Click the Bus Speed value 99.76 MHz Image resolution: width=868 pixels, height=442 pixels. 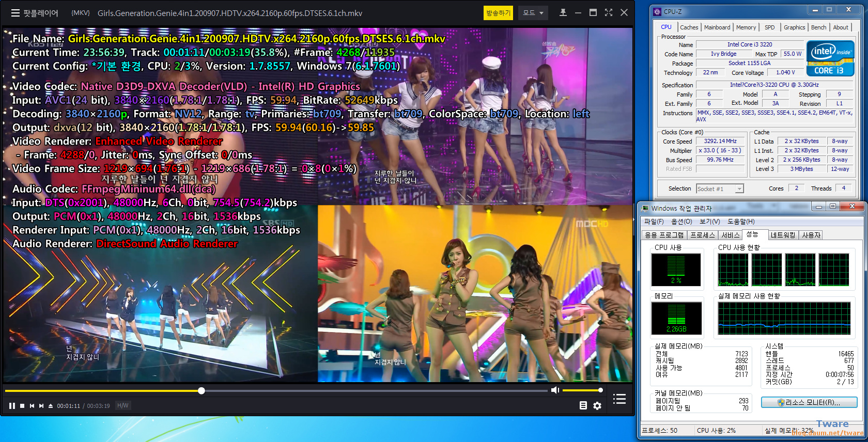click(720, 160)
